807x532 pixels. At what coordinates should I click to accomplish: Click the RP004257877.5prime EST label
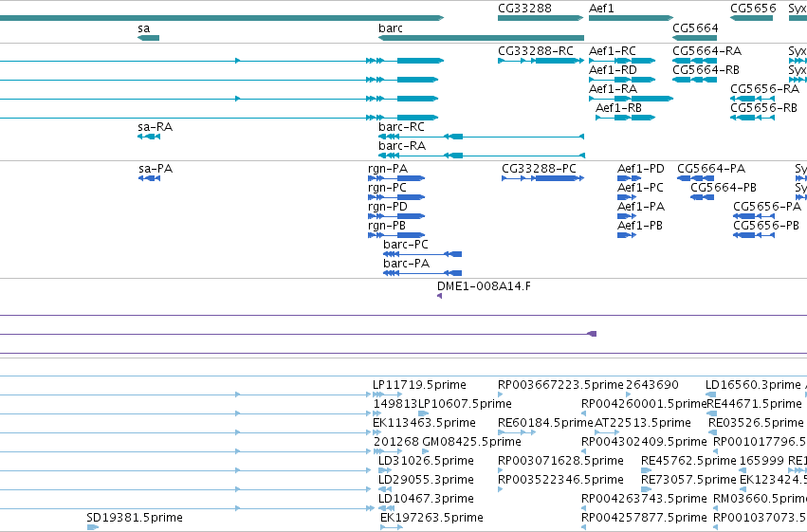[x=644, y=518]
